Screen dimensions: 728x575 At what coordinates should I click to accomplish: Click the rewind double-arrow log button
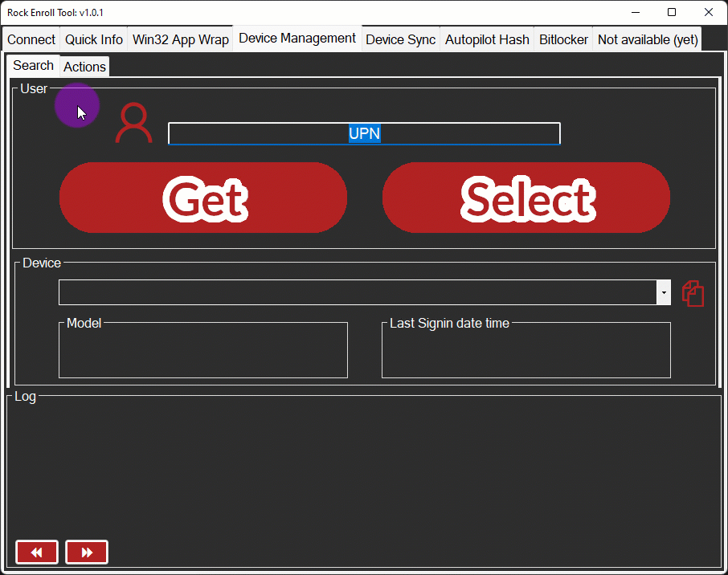click(37, 553)
